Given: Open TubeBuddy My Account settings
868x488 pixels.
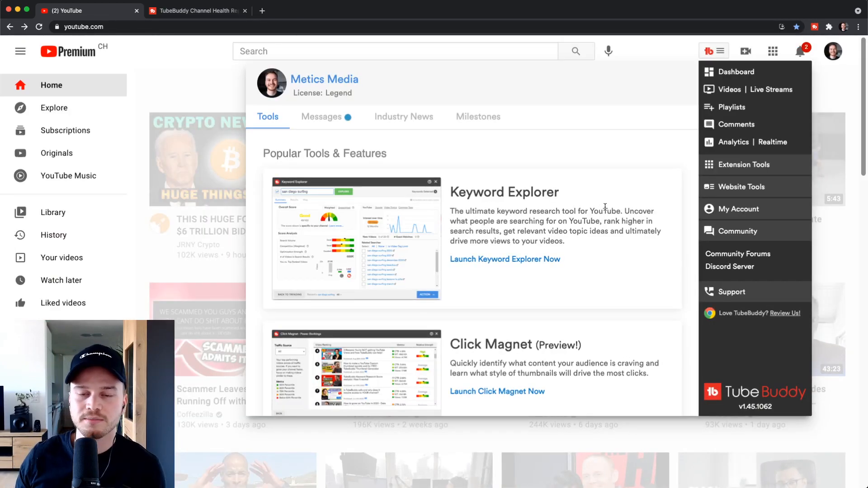Looking at the screenshot, I should (x=738, y=209).
